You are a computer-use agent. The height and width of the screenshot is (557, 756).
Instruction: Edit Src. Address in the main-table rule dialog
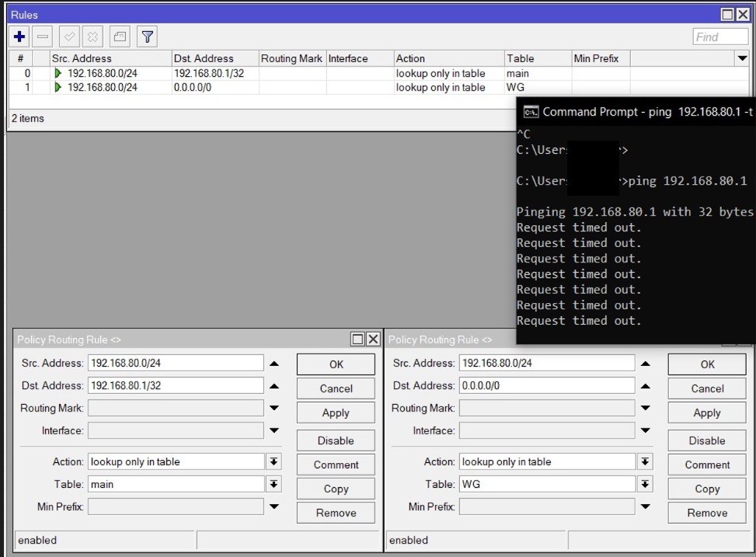point(176,363)
